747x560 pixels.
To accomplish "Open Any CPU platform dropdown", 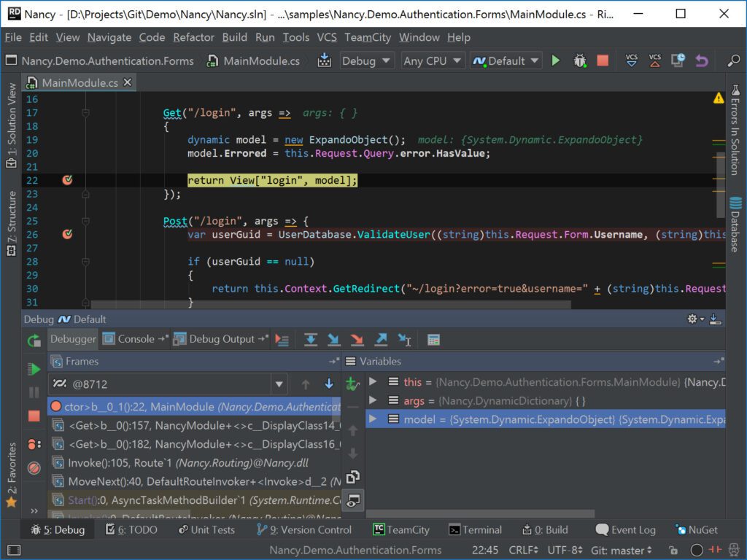I will pyautogui.click(x=432, y=61).
